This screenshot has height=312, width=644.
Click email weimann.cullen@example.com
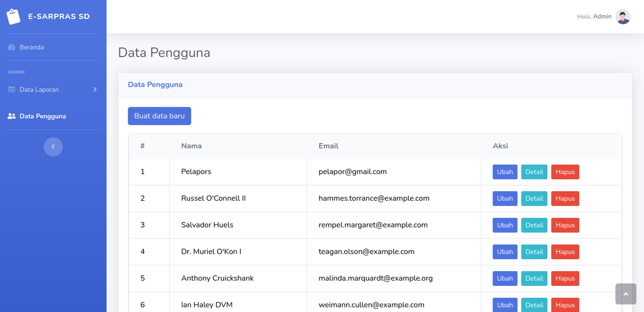(x=371, y=305)
